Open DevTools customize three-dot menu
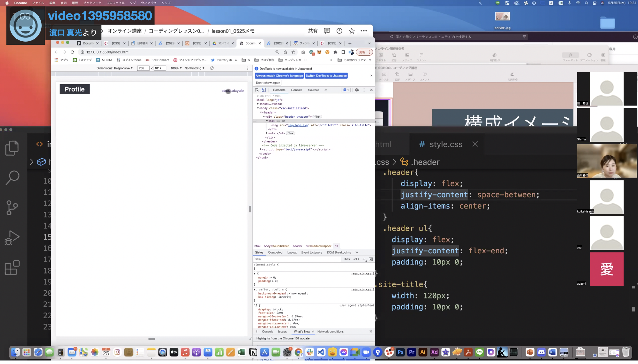638x364 pixels. click(364, 90)
